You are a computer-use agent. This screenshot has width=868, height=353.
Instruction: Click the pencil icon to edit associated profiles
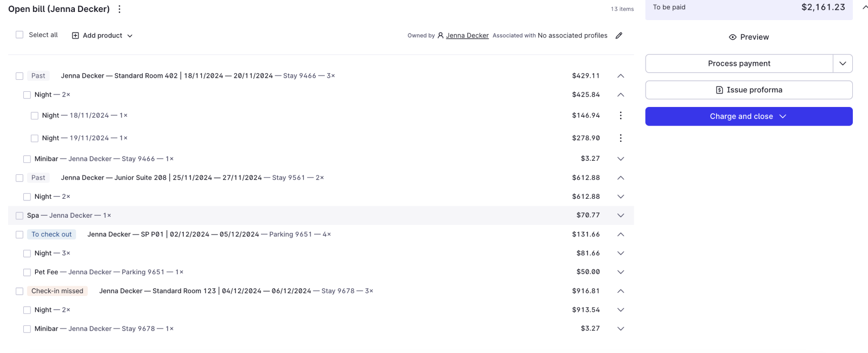click(x=619, y=35)
